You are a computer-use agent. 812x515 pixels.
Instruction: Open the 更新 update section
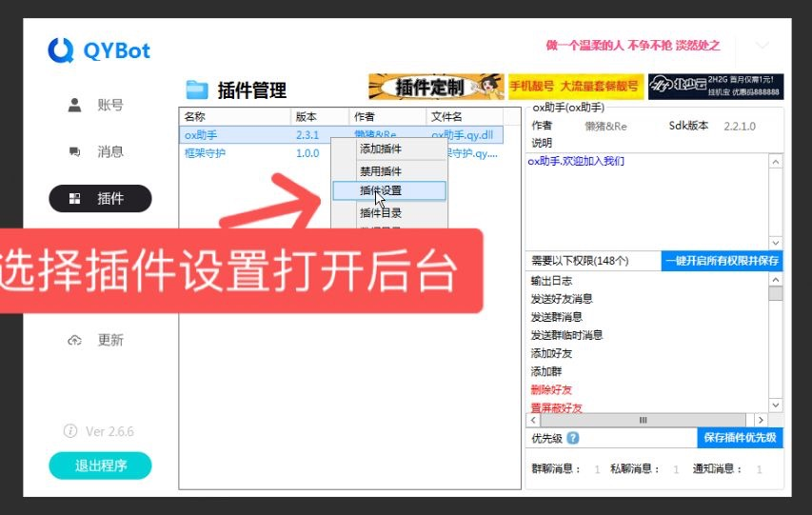[96, 340]
